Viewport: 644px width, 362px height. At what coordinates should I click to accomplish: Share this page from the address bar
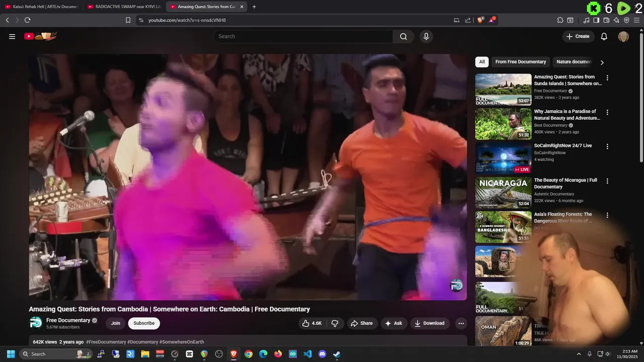point(468,20)
